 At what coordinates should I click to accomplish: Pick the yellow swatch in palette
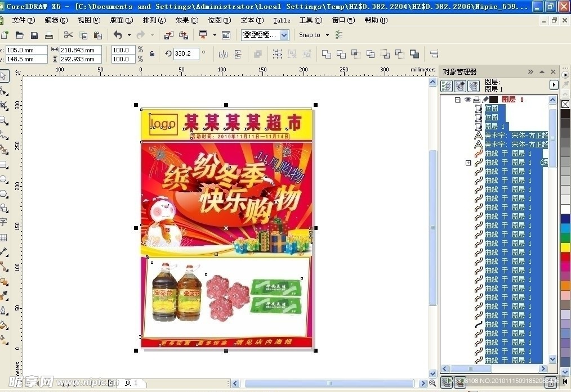565,247
